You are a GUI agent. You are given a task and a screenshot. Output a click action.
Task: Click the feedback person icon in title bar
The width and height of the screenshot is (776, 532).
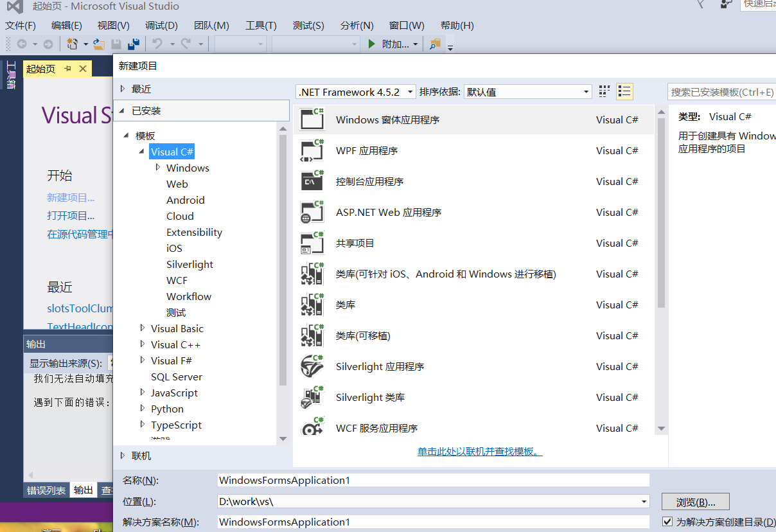point(726,5)
